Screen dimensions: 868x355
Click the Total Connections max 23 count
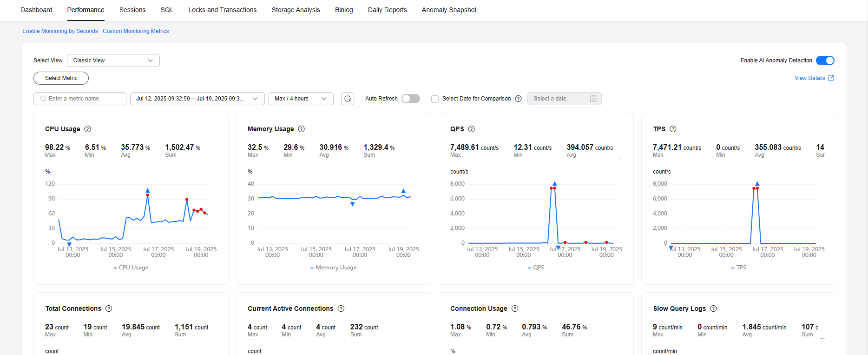(57, 327)
